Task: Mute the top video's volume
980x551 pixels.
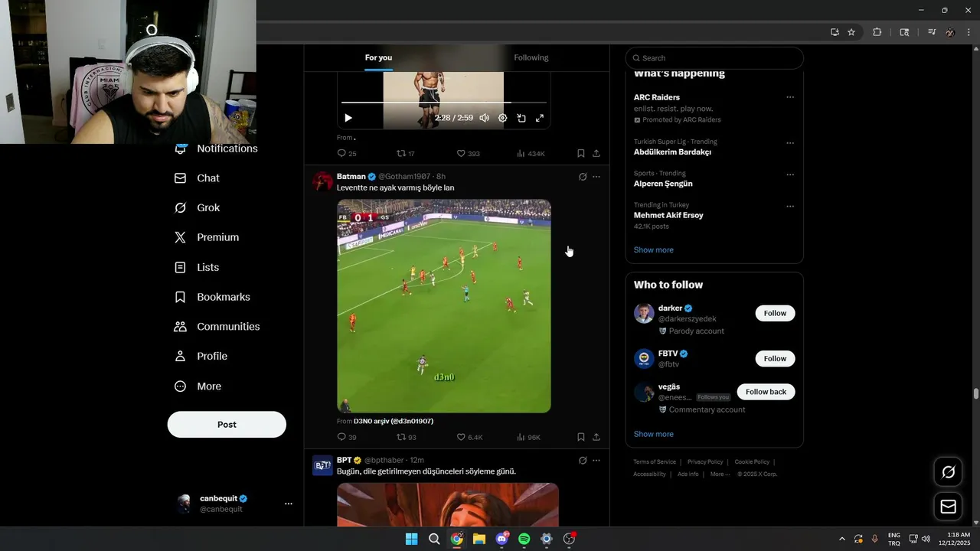Action: 485,118
